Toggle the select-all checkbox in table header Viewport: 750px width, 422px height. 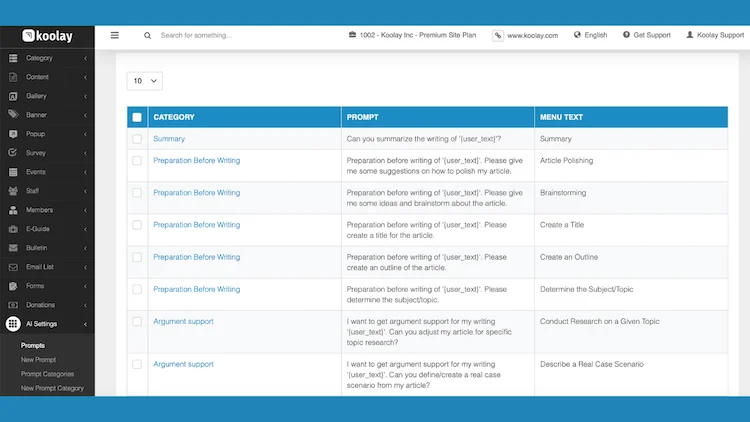(137, 117)
